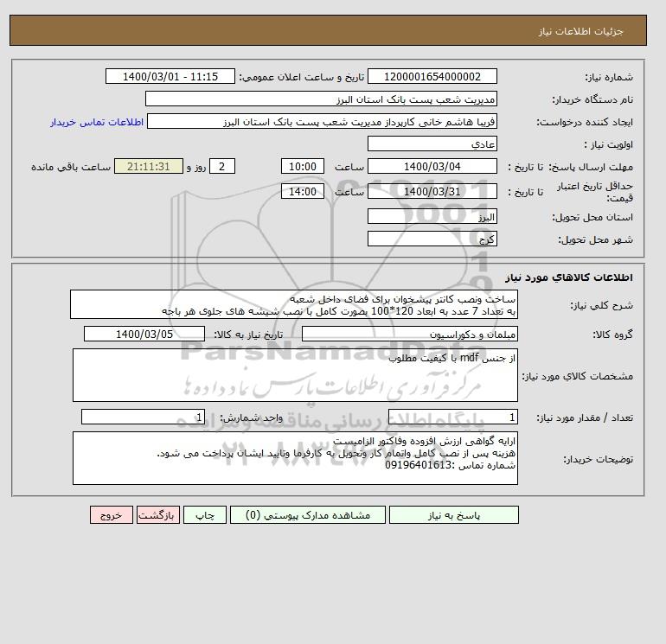Click remaining days field showing 2

click(222, 167)
